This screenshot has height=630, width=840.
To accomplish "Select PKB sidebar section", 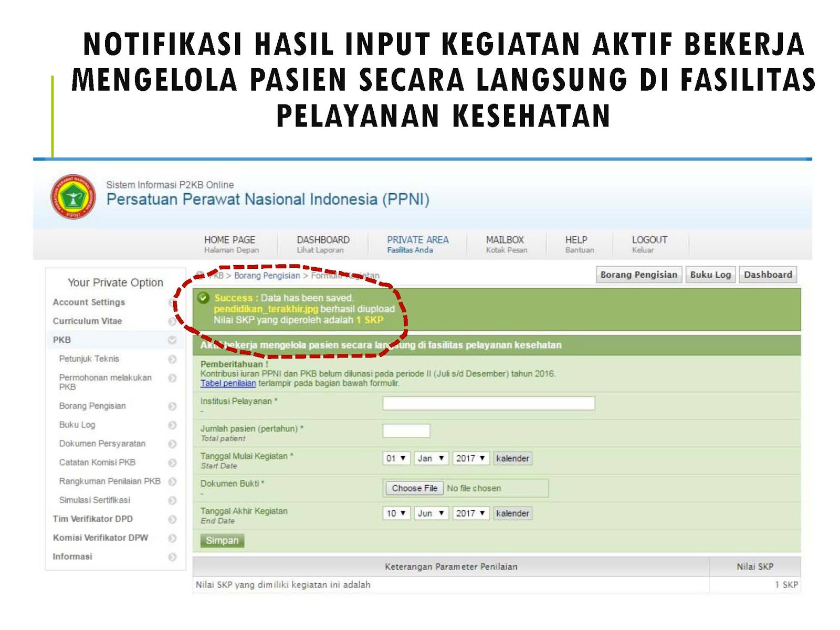I will (61, 340).
